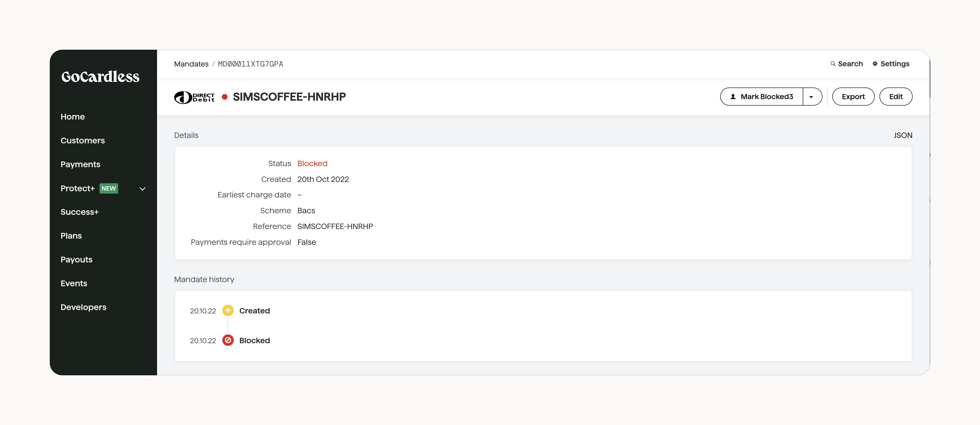Click the green NEW badge on Protect+

click(x=108, y=188)
